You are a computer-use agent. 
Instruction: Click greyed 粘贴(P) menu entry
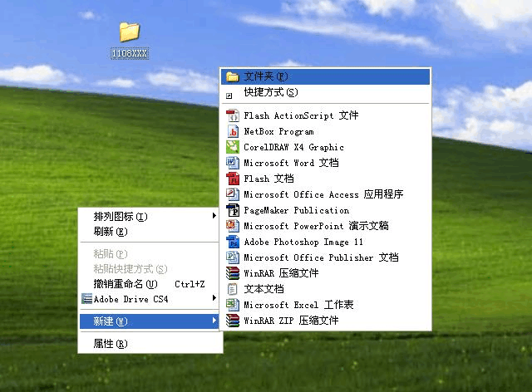[150, 253]
